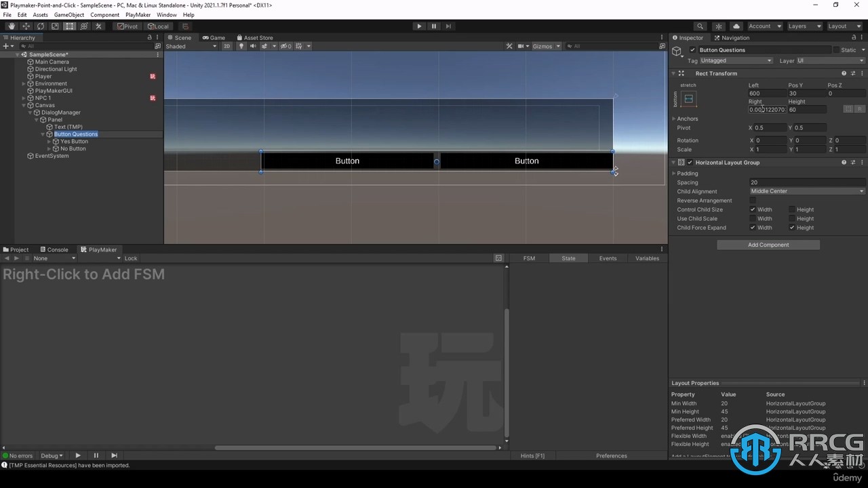Expand the Anchors section
Screen dimensions: 868x488
674,119
